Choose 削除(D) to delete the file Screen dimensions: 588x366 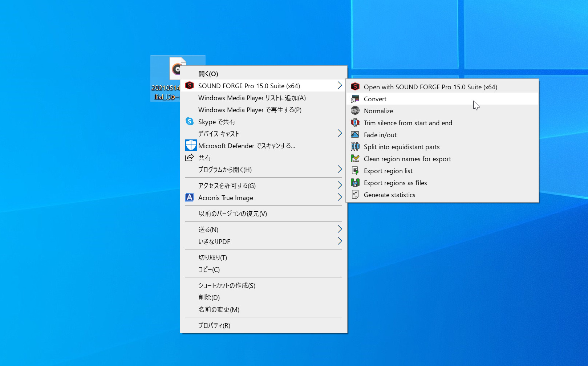click(264, 297)
